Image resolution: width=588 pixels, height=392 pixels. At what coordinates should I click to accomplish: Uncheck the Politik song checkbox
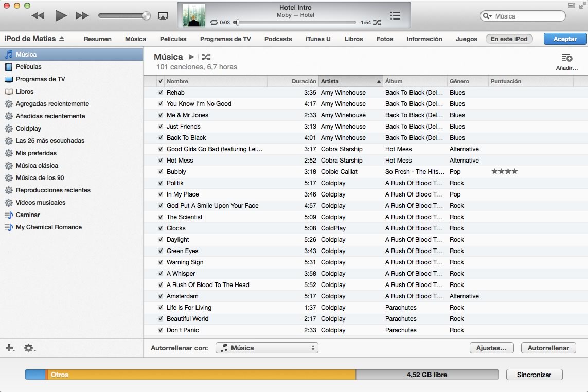(161, 183)
